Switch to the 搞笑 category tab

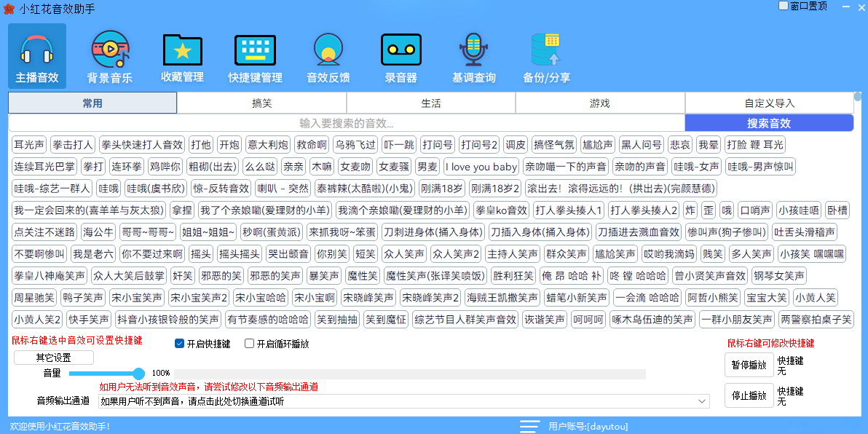[x=261, y=102]
